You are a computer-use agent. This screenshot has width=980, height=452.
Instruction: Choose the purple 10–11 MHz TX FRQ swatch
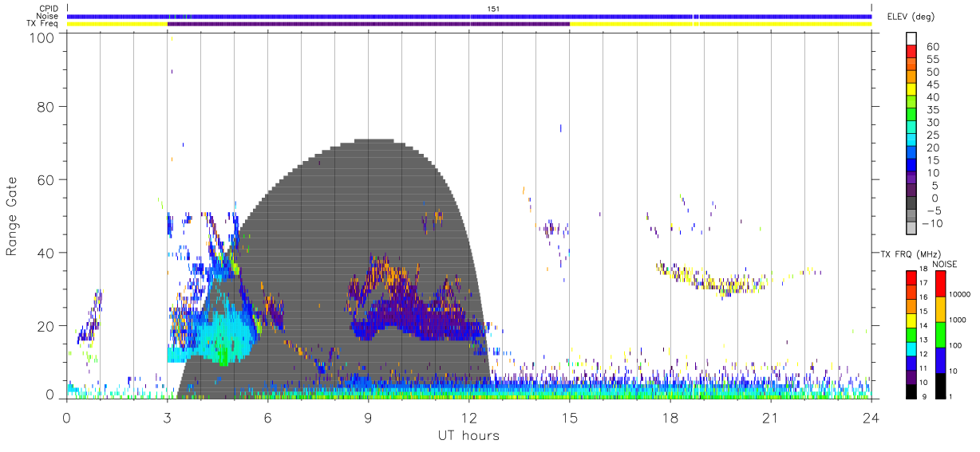911,375
